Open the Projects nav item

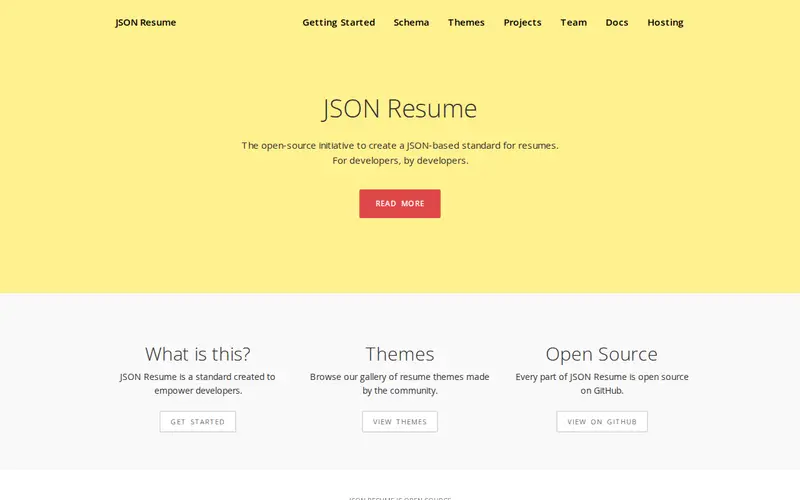(522, 22)
